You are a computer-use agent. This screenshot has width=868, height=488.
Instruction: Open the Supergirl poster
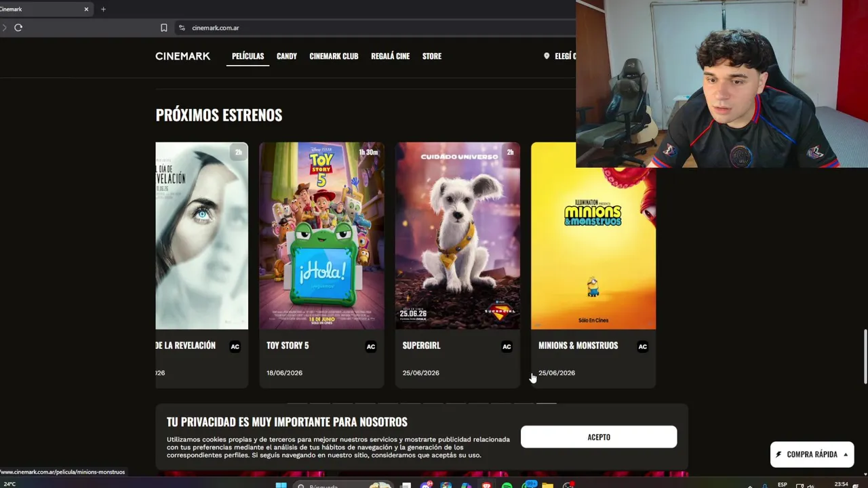[458, 236]
